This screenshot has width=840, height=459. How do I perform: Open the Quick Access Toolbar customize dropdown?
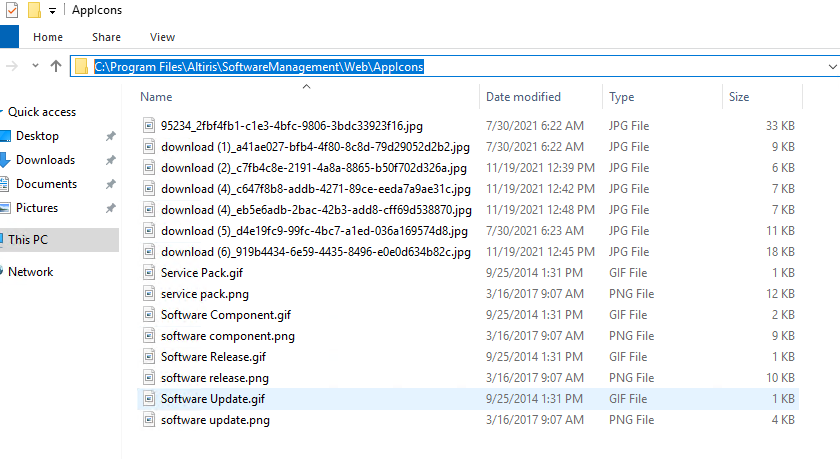point(52,11)
